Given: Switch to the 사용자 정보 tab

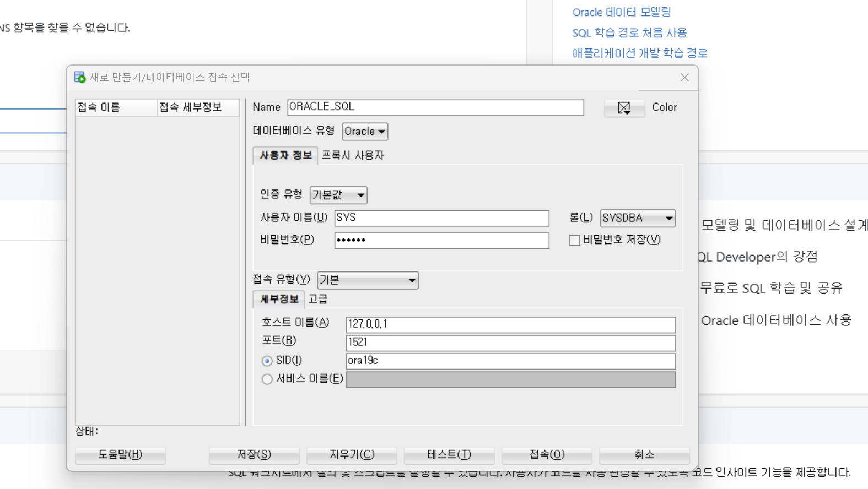Looking at the screenshot, I should point(285,156).
